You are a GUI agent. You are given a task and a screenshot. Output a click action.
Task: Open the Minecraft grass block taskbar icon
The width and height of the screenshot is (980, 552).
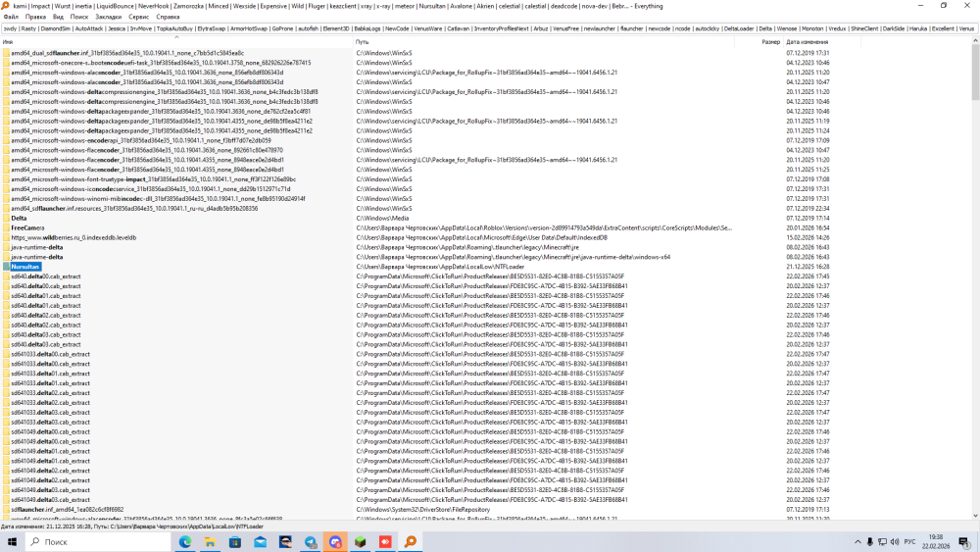361,542
